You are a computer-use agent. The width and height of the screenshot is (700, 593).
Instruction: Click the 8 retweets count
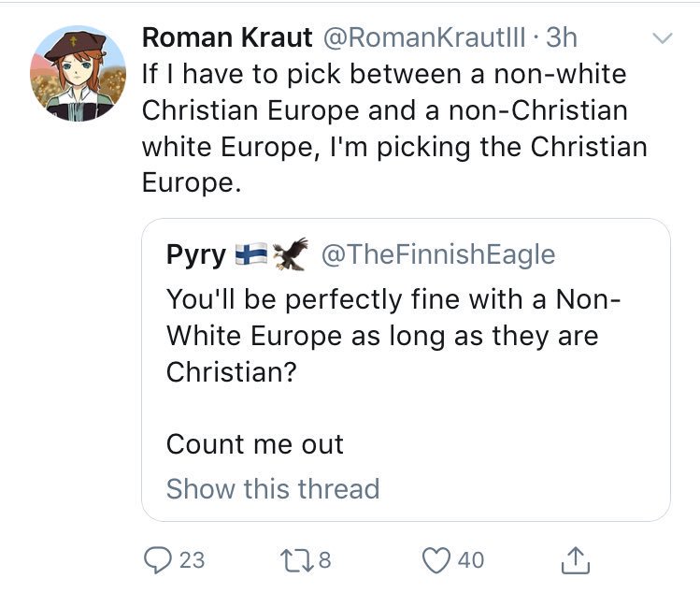pyautogui.click(x=325, y=559)
